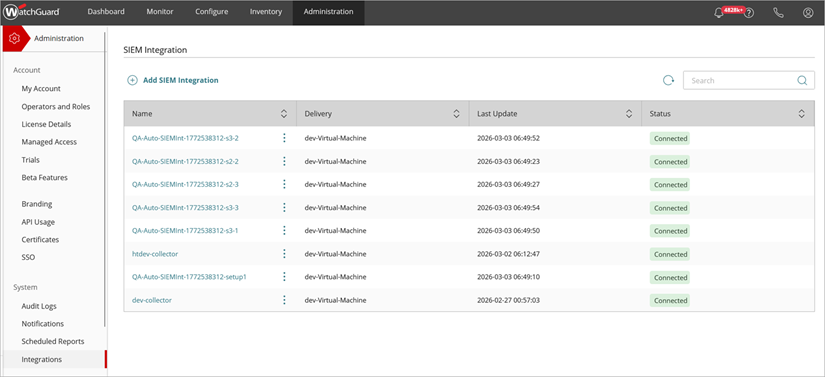Open Managed Access in sidebar

coord(49,142)
